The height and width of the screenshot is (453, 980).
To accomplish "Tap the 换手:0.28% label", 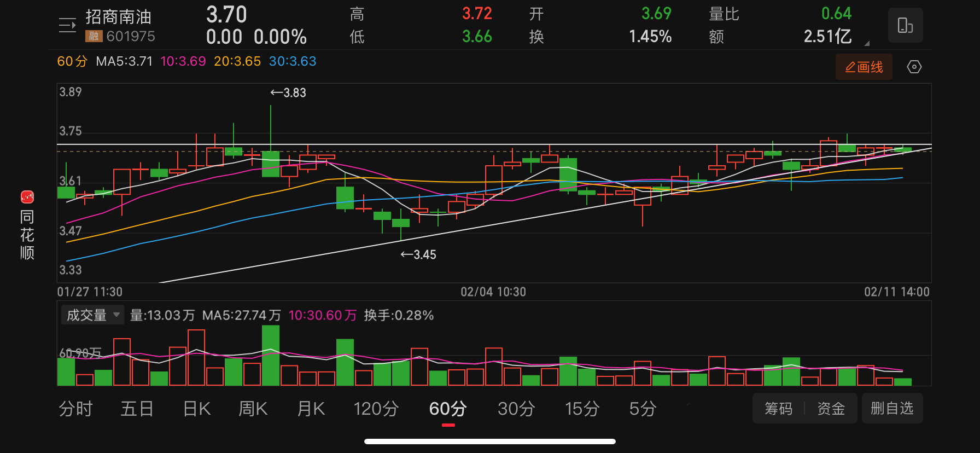I will pos(399,315).
